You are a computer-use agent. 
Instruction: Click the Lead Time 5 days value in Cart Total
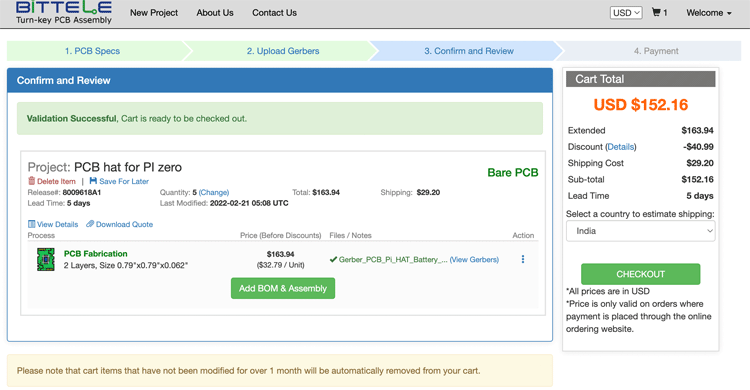[700, 196]
